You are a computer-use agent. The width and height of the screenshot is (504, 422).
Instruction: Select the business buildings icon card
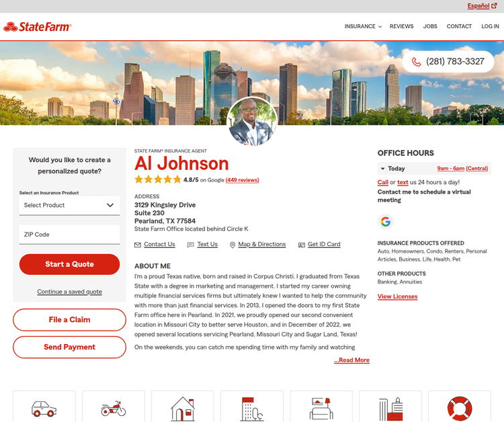(x=390, y=407)
